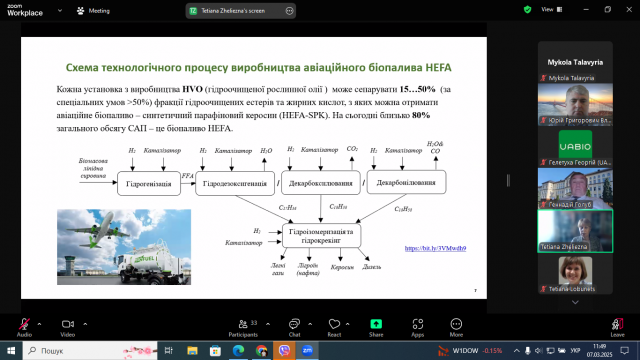Open clock and date 07.03.2025

[x=599, y=351]
